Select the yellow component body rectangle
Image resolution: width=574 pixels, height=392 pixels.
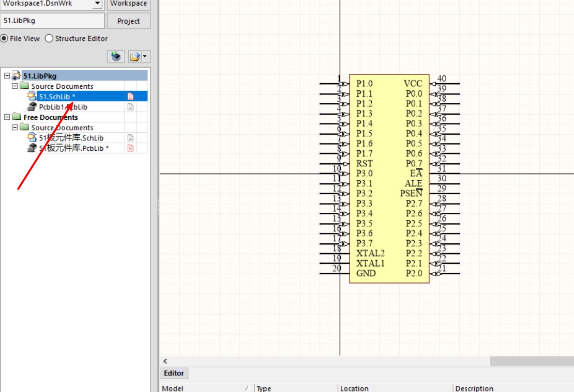pyautogui.click(x=389, y=179)
